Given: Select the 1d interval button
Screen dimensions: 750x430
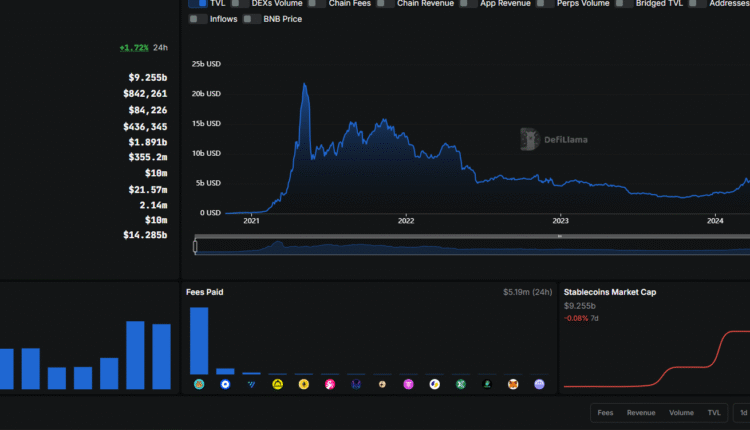Looking at the screenshot, I should 743,412.
